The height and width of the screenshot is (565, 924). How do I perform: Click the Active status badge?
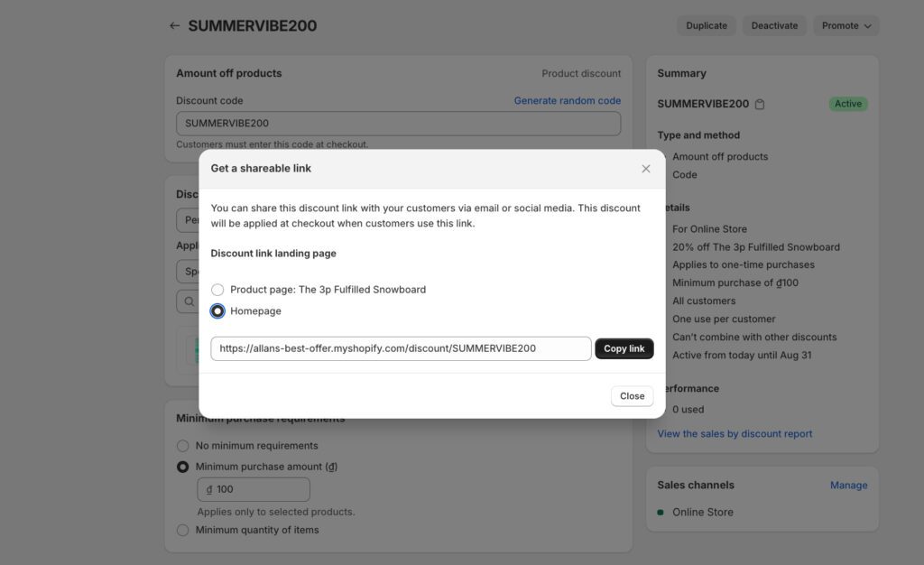(847, 104)
